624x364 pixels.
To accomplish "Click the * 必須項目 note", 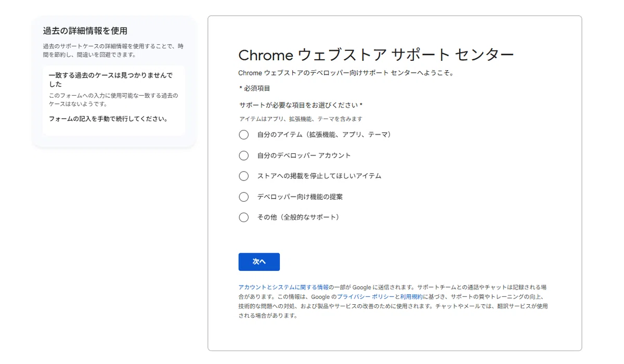I will 254,88.
